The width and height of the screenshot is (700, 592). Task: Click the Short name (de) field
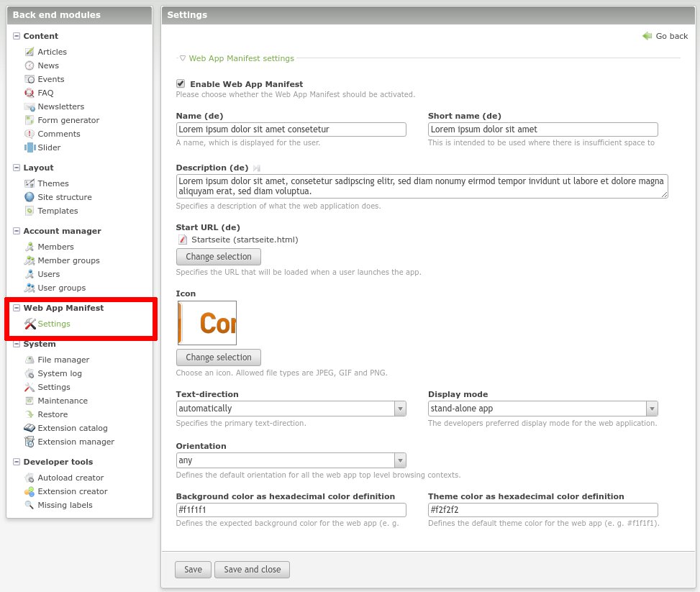coord(543,129)
